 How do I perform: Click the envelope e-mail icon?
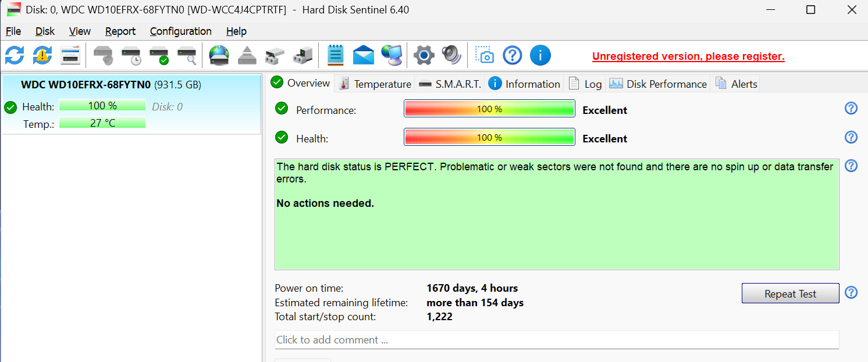364,56
